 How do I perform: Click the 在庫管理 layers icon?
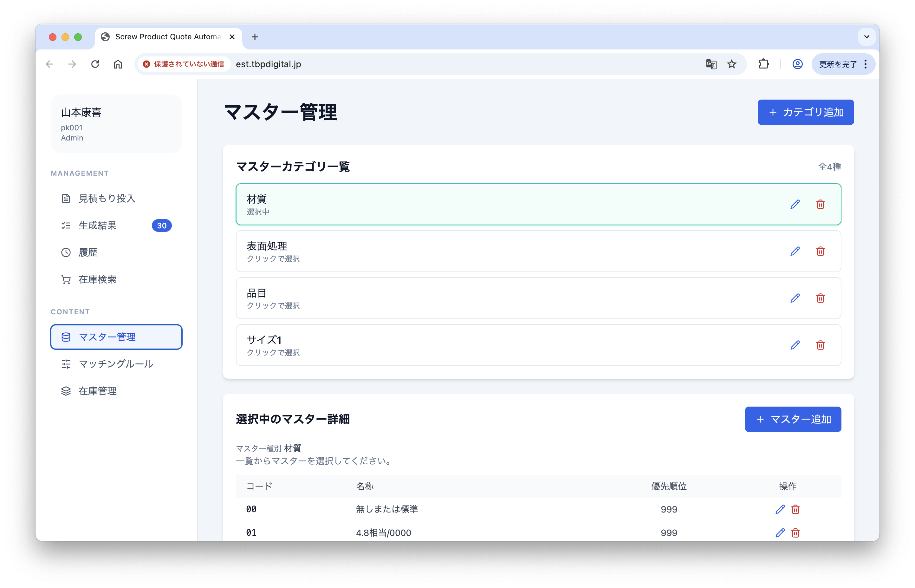pyautogui.click(x=66, y=391)
